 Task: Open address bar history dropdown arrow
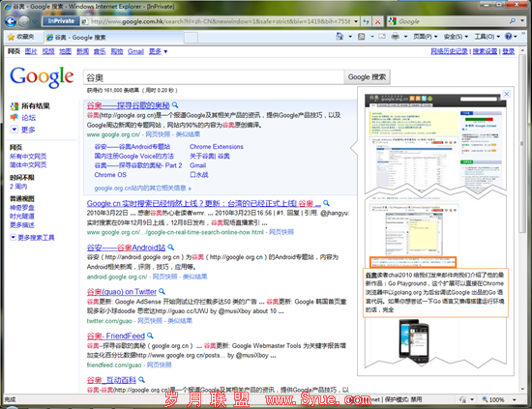[x=356, y=21]
